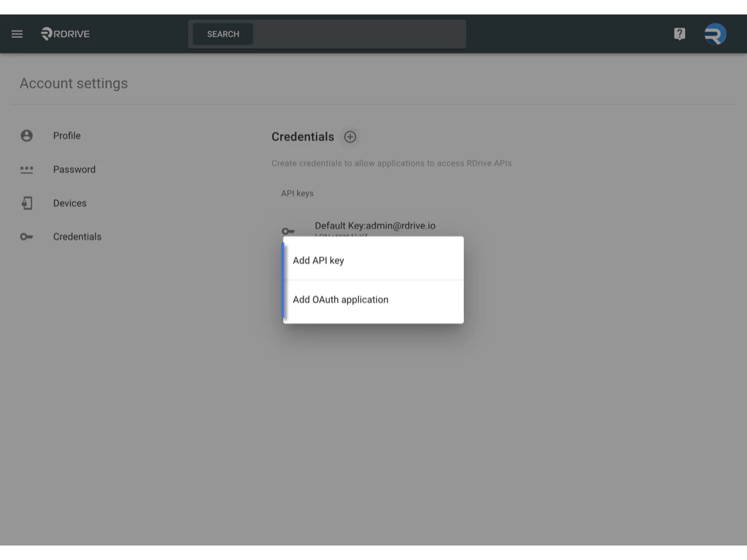Viewport: 747px width, 560px height.
Task: Click inside the search field
Action: coord(327,34)
